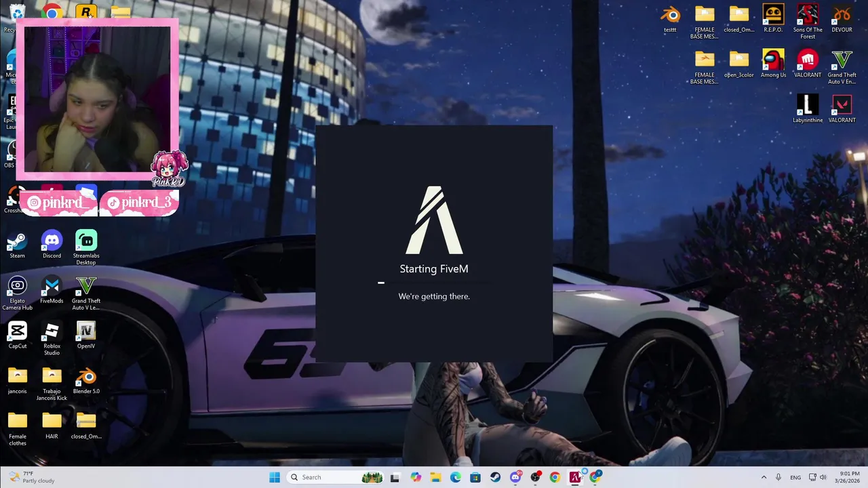Select the Chrome icon at top of desktop
This screenshot has height=488, width=868.
[52, 12]
